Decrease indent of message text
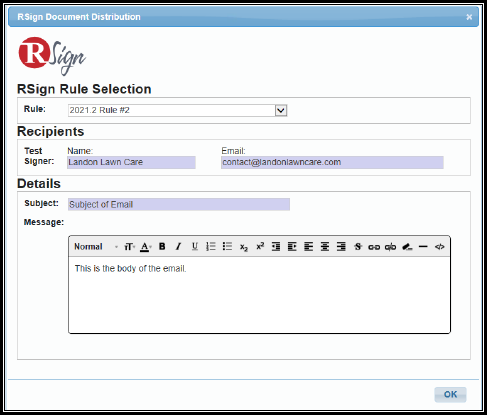Screen dimensions: 487x415 tap(276, 247)
